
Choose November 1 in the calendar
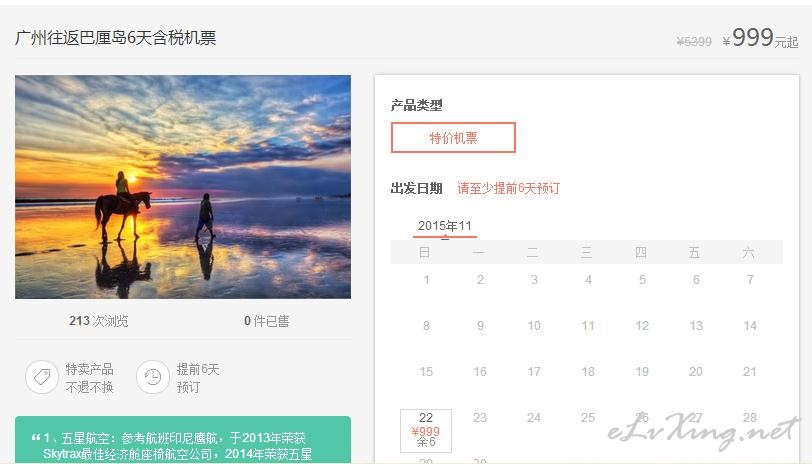pyautogui.click(x=426, y=280)
